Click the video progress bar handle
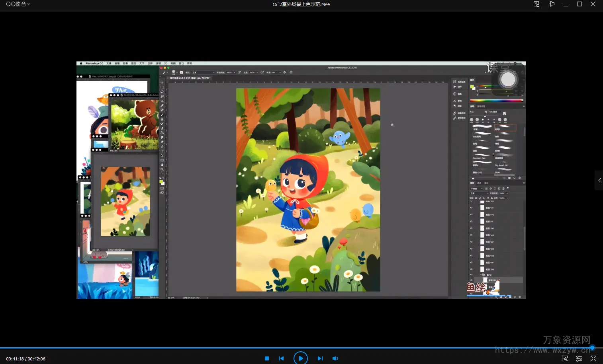Viewport: 603px width, 364px height. tap(592, 348)
